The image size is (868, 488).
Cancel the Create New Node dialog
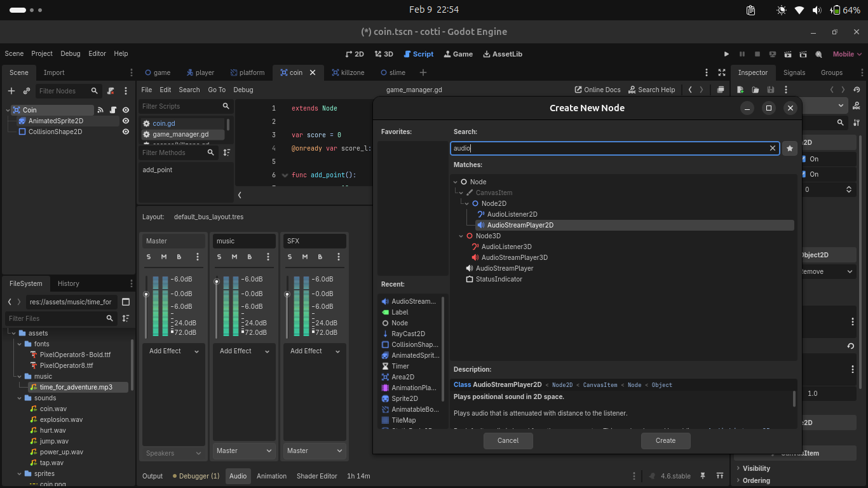point(508,440)
